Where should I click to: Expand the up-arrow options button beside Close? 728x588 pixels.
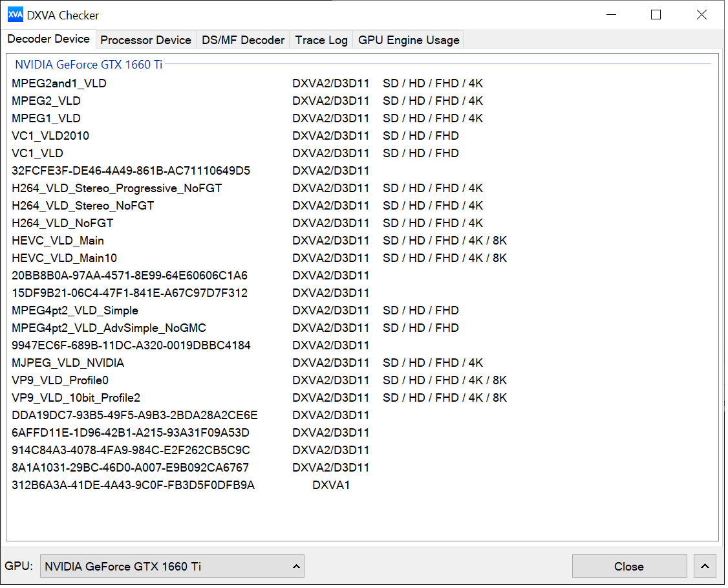705,566
